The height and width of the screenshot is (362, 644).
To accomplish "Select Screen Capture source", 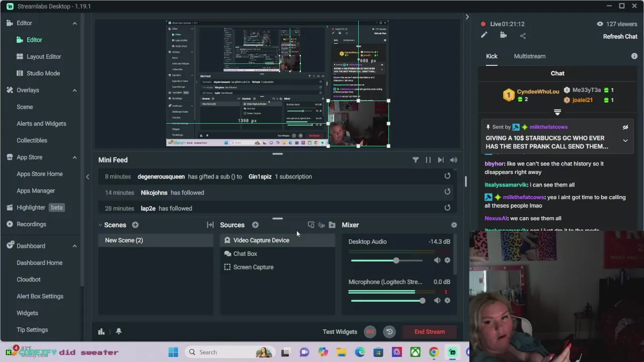I will click(x=277, y=267).
